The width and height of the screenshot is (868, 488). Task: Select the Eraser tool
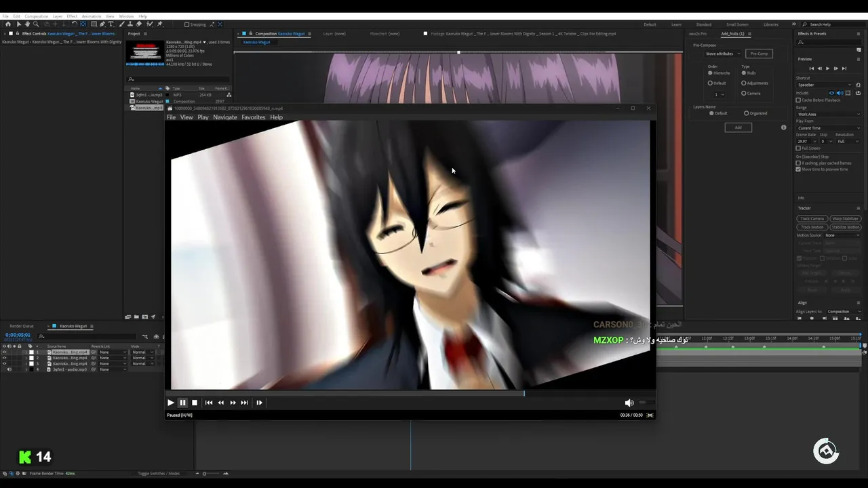[138, 24]
